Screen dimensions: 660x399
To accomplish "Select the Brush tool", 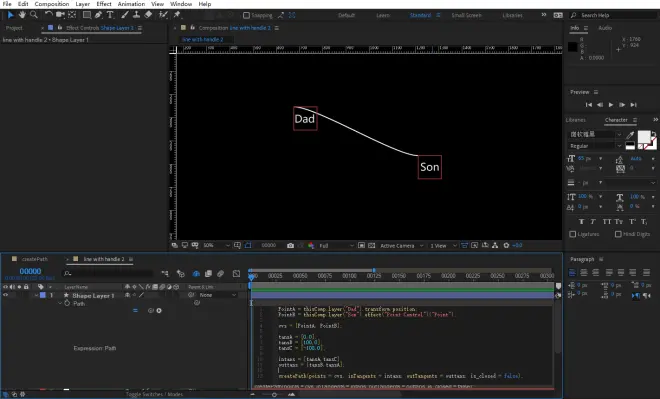I will [125, 15].
